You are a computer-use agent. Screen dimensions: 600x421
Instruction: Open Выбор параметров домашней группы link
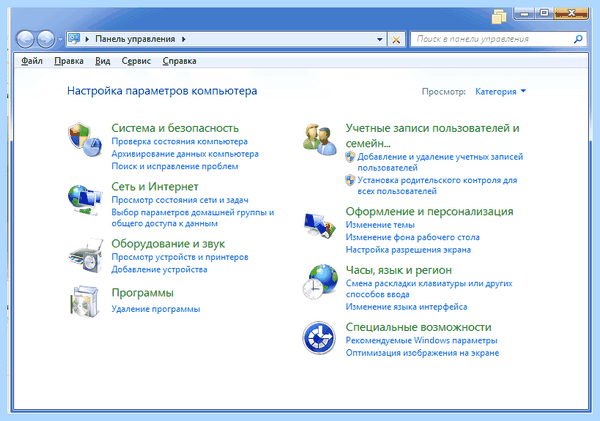click(x=192, y=218)
